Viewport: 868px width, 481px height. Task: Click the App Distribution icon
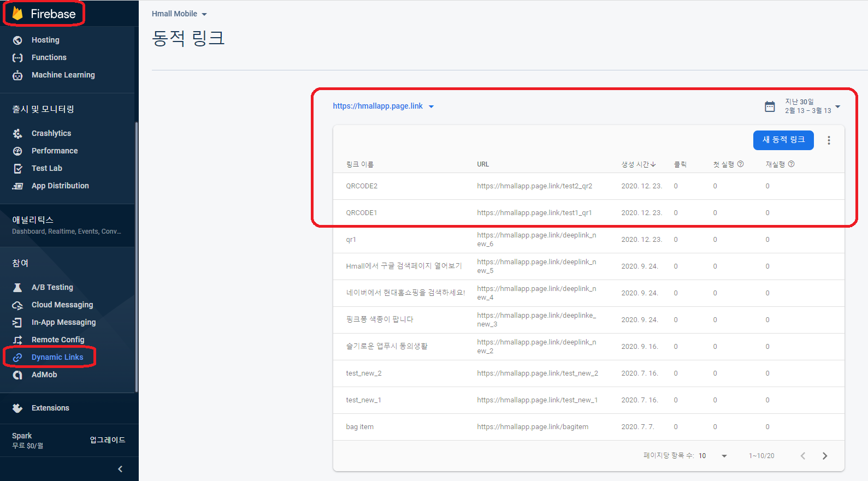coord(17,186)
